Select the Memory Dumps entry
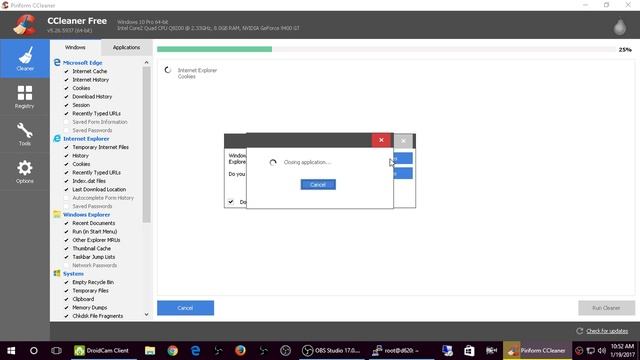Viewport: 640px width, 360px height. (x=90, y=307)
